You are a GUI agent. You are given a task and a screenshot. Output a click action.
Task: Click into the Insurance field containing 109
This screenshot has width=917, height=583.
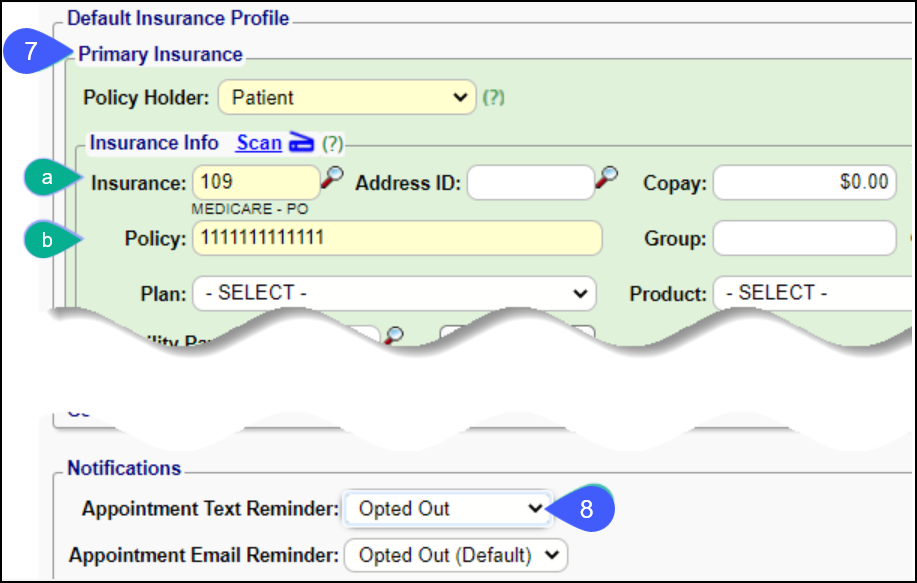click(x=254, y=182)
